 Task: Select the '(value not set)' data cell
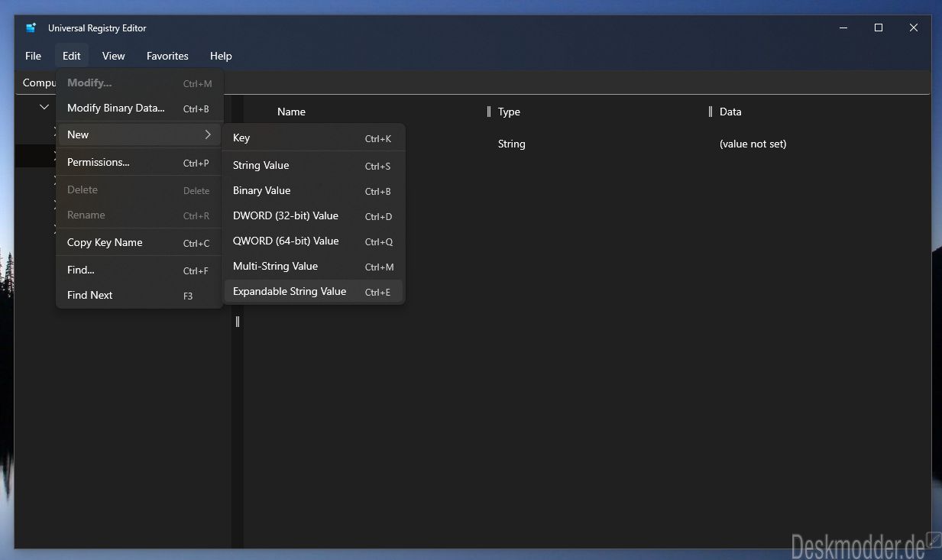click(x=753, y=144)
